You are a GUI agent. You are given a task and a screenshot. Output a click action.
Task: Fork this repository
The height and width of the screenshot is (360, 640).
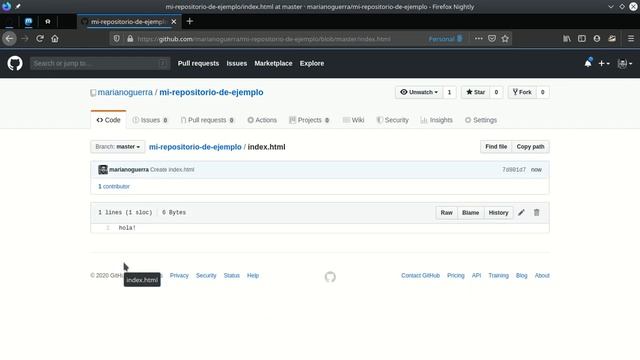click(x=522, y=92)
